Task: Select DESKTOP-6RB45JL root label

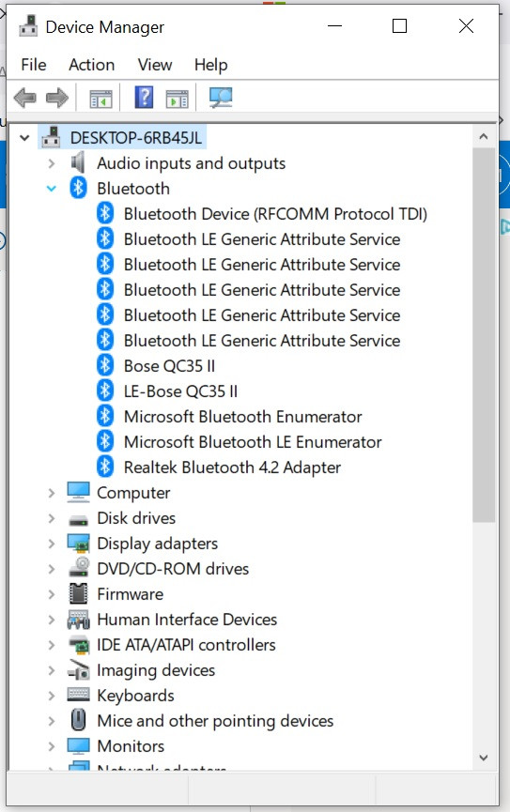Action: coord(136,138)
